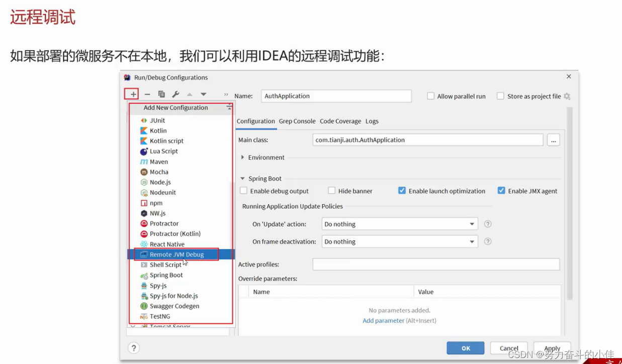This screenshot has width=622, height=364.
Task: Click the Kotlin icon in the list
Action: pos(144,131)
